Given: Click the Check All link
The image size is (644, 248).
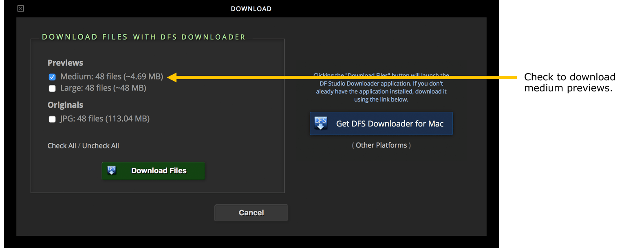Looking at the screenshot, I should pos(62,146).
